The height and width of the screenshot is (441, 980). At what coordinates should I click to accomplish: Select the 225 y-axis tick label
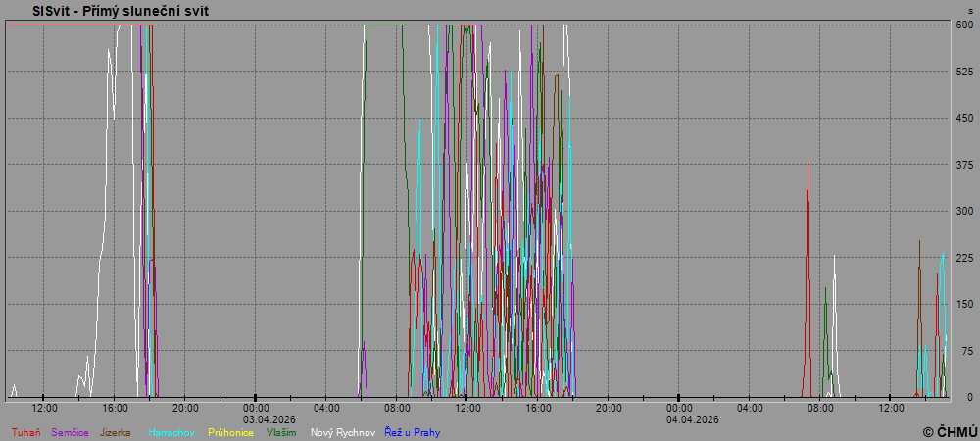tap(964, 258)
